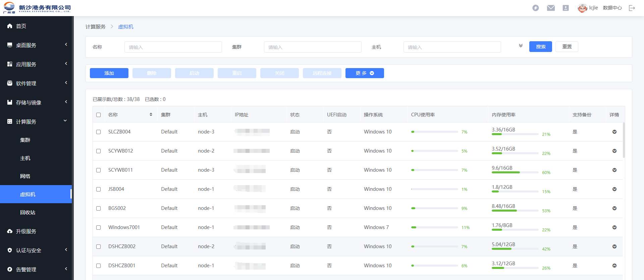Click the user avatar icon
644x280 pixels.
click(582, 8)
